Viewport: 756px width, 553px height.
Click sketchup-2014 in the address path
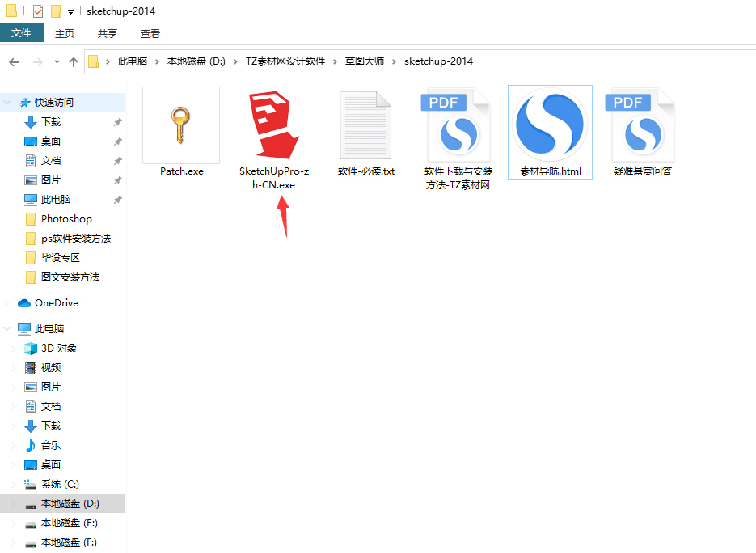pyautogui.click(x=438, y=61)
